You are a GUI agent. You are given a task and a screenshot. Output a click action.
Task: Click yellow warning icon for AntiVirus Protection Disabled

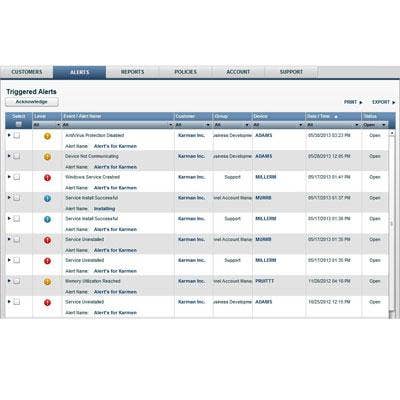[47, 136]
